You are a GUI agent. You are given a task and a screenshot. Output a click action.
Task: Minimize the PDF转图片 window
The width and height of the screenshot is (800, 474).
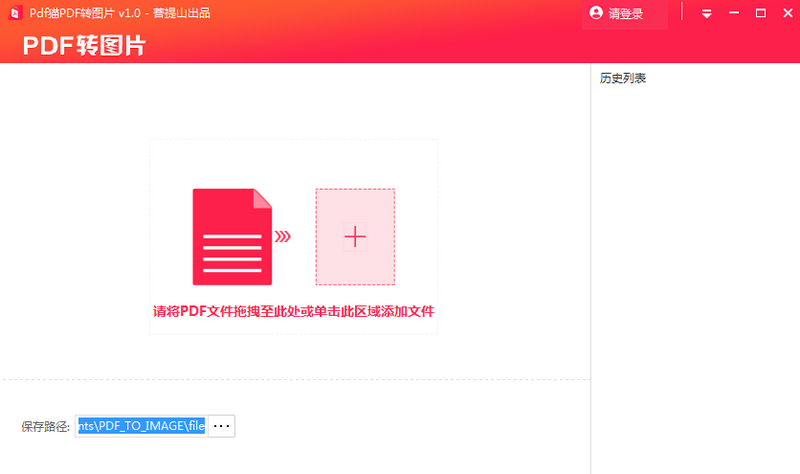tap(734, 13)
